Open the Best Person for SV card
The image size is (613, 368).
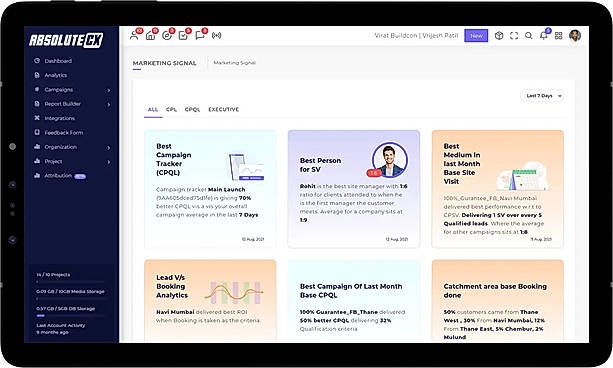354,189
